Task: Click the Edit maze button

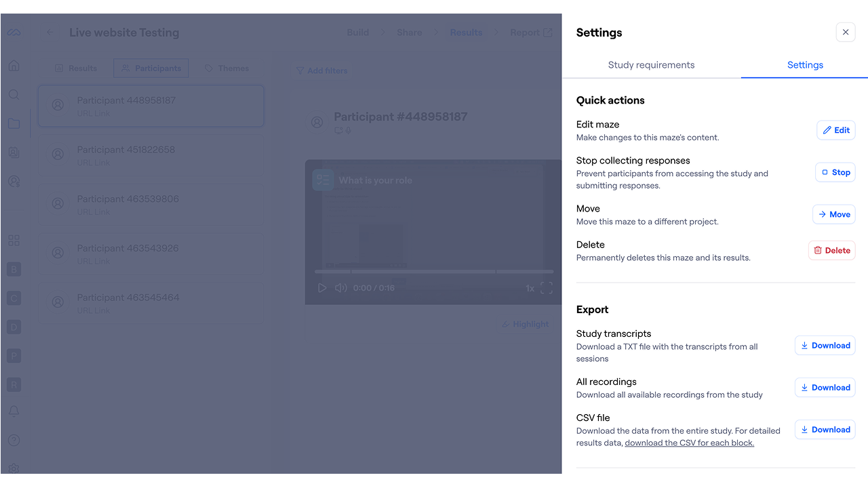Action: point(836,130)
